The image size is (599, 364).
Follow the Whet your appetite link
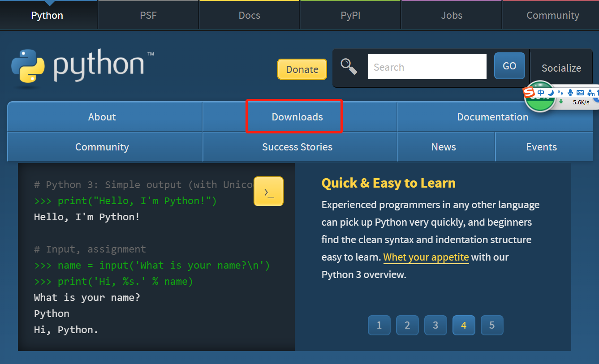(x=426, y=257)
